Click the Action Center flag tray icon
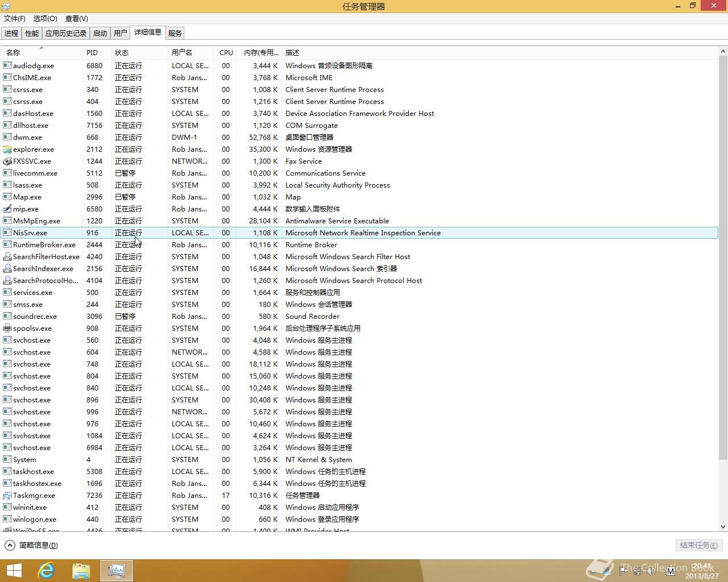This screenshot has width=728, height=582. [x=624, y=571]
